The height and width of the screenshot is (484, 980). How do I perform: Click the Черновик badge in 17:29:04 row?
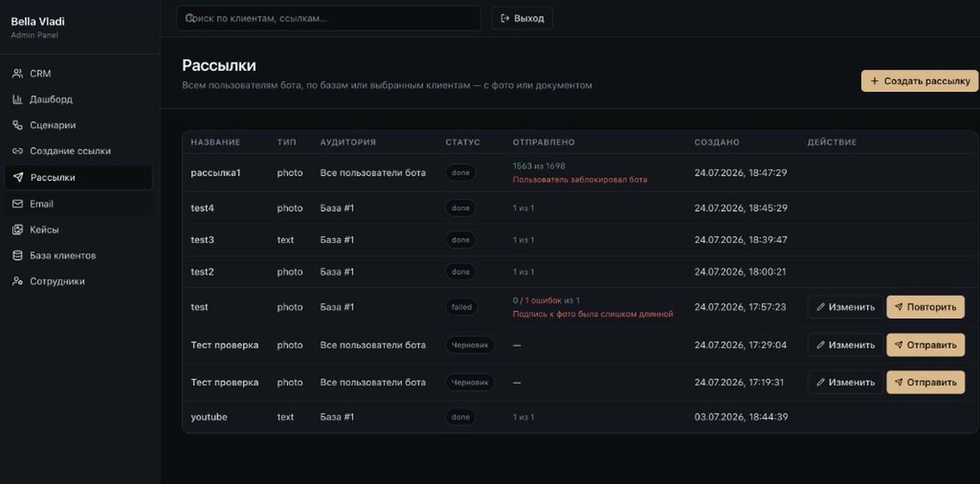(470, 345)
